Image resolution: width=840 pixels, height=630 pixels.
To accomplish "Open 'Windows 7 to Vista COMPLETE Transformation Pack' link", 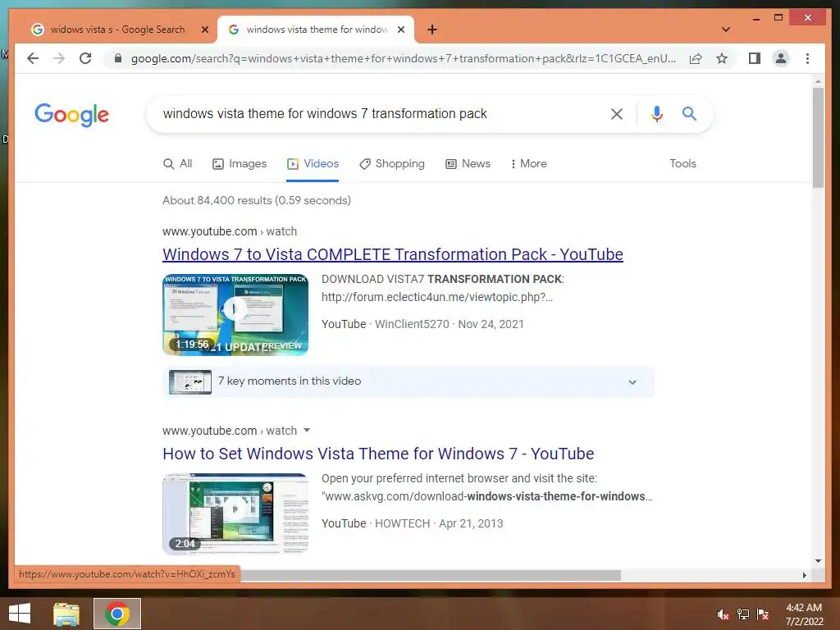I will pos(393,254).
